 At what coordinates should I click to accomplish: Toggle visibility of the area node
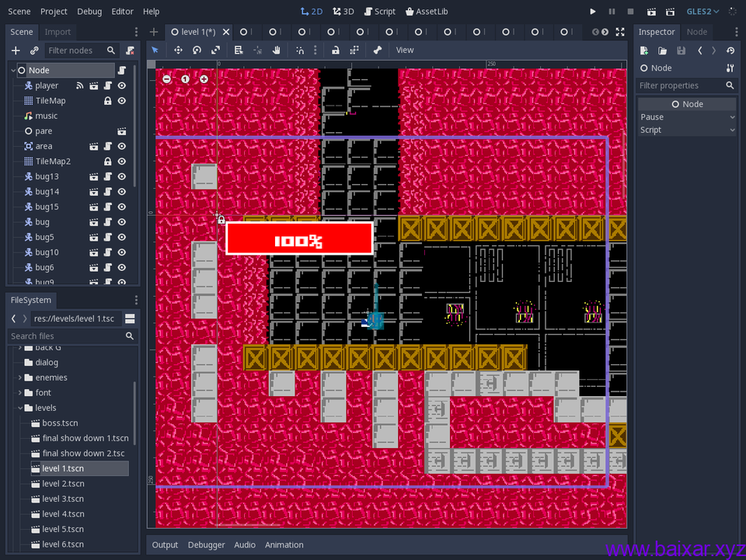pos(120,146)
